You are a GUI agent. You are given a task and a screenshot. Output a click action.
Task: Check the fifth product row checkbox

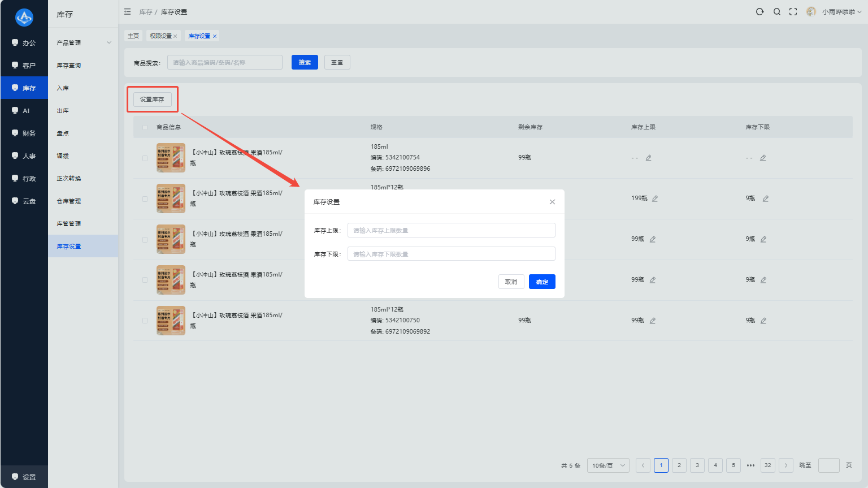point(145,321)
